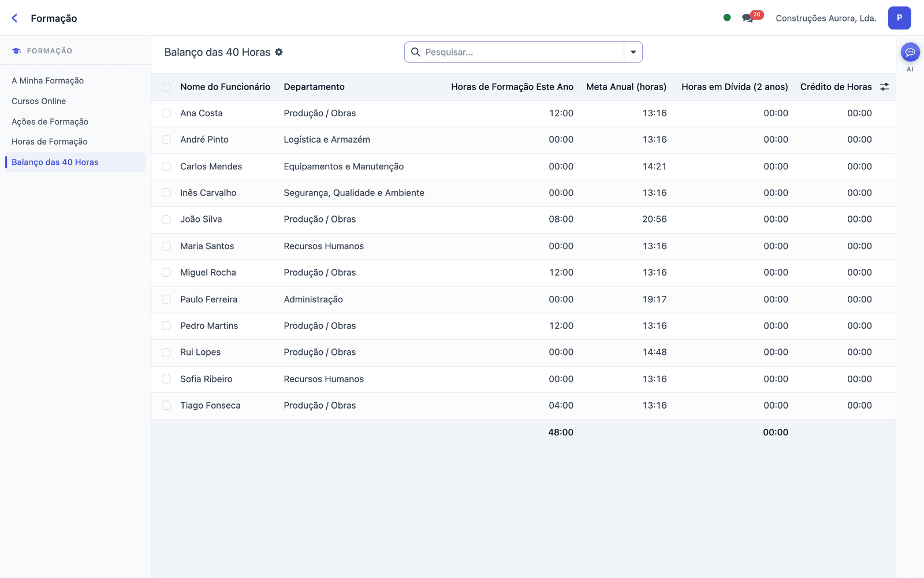This screenshot has height=578, width=924.
Task: Select Balanço das 40 Horas sidebar item
Action: pyautogui.click(x=75, y=162)
